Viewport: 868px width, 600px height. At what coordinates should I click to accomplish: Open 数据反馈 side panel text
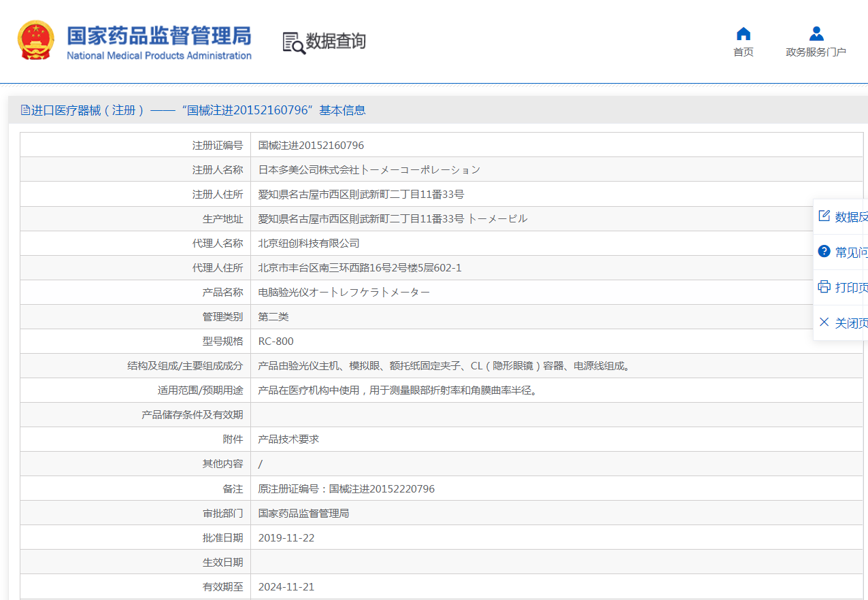pos(852,216)
